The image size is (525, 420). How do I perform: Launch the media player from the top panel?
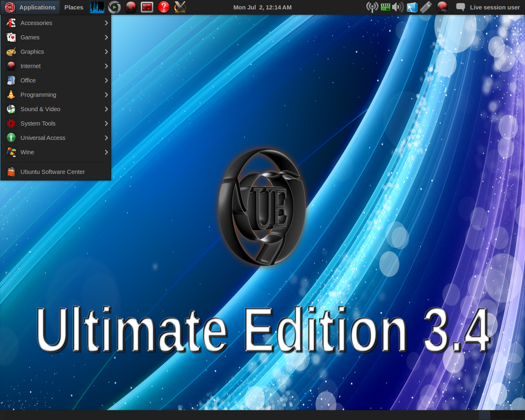tap(114, 7)
